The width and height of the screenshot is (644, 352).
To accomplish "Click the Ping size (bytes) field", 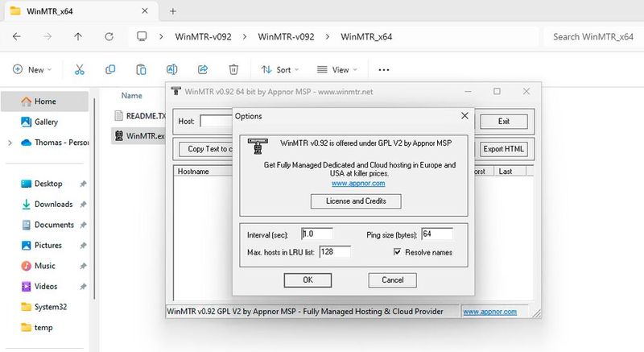I will (x=437, y=234).
